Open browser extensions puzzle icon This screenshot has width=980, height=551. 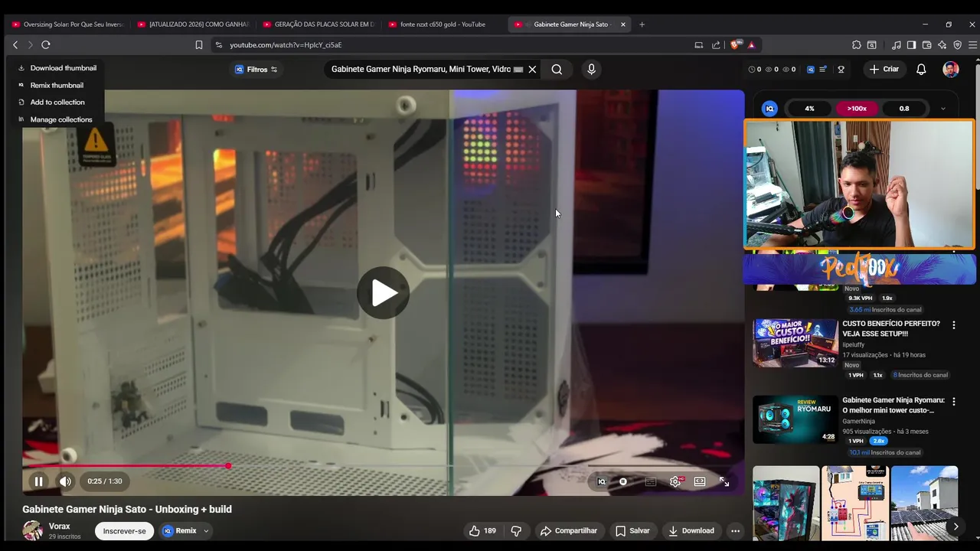857,45
